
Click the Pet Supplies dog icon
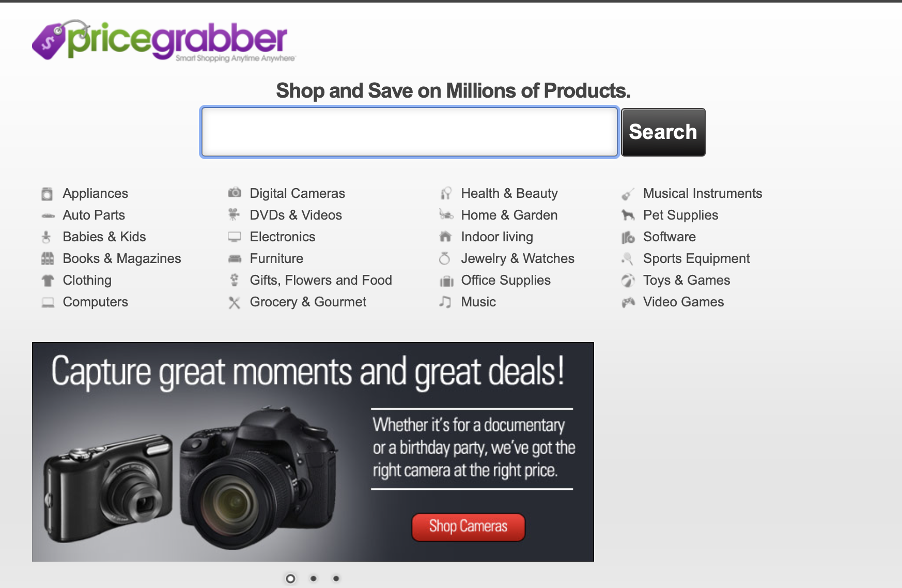tap(628, 215)
